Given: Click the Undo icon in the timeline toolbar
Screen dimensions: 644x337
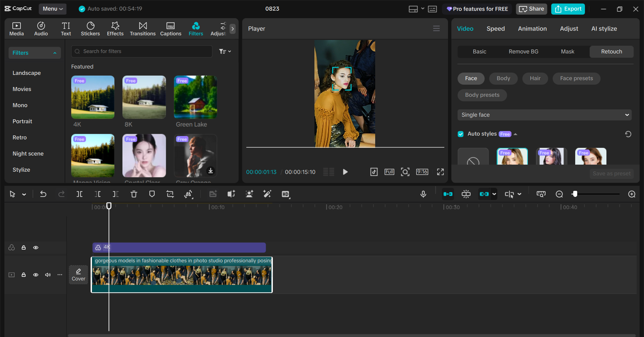Looking at the screenshot, I should click(x=43, y=194).
